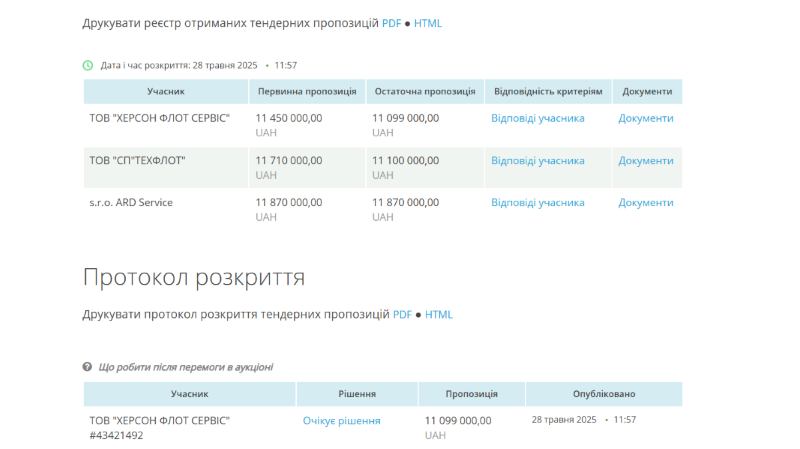Click the final proposal value 11 100 000,00
This screenshot has width=800, height=449.
click(406, 161)
